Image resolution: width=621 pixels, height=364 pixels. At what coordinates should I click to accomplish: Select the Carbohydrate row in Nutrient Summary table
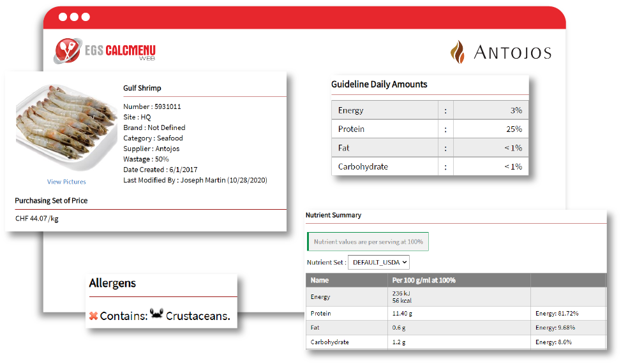(456, 342)
